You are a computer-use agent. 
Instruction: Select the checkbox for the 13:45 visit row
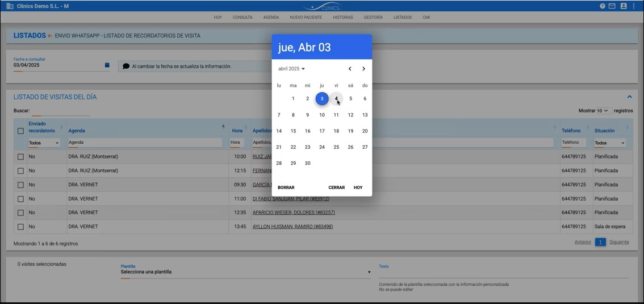(x=20, y=227)
